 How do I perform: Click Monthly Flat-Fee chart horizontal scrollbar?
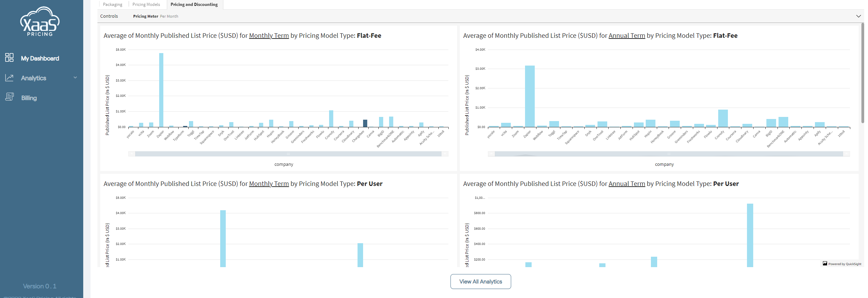pos(288,154)
